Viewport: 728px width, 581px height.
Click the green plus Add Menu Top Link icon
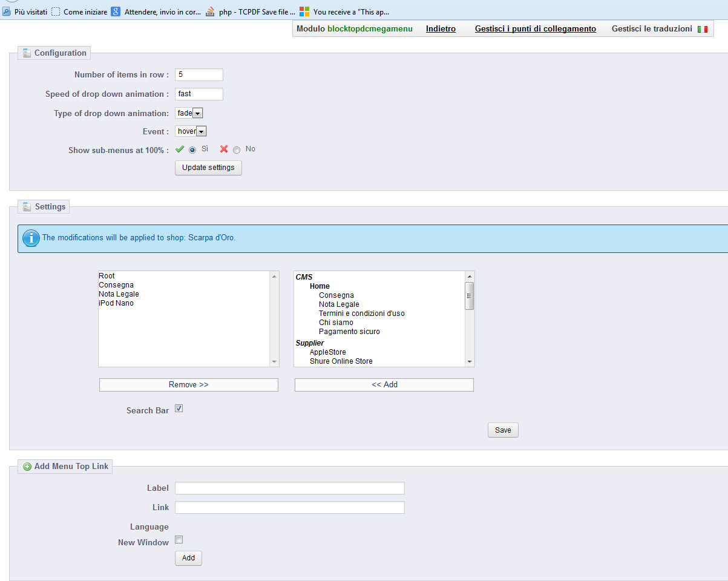tap(27, 467)
